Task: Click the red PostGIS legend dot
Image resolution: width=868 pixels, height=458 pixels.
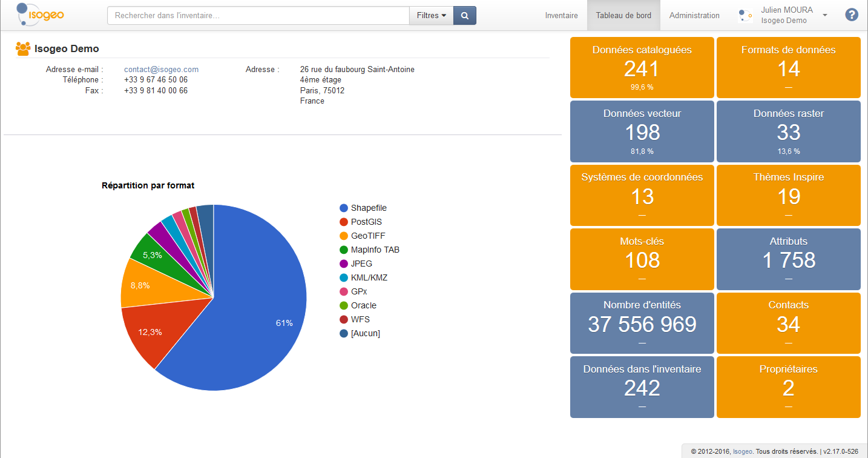Action: (344, 222)
